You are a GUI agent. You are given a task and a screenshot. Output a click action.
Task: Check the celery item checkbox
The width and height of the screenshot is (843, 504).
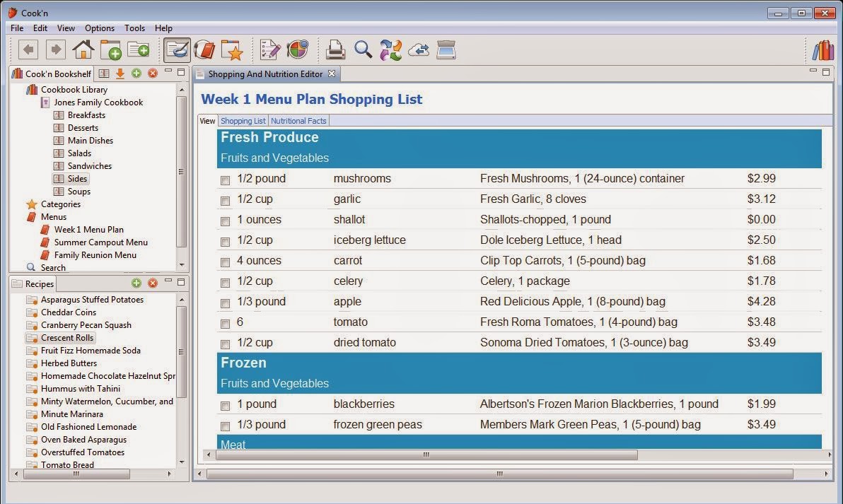(226, 283)
